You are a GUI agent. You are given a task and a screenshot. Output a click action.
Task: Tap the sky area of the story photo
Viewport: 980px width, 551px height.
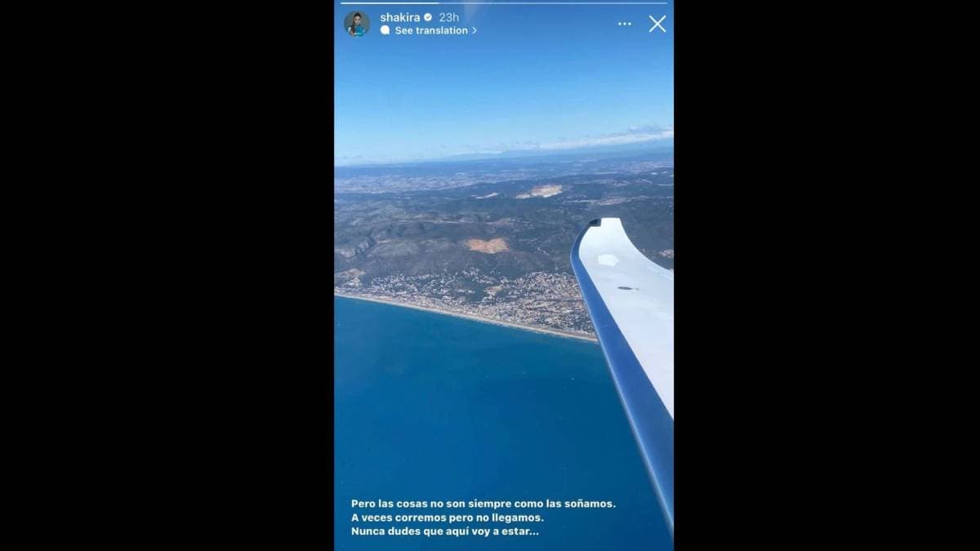[504, 90]
